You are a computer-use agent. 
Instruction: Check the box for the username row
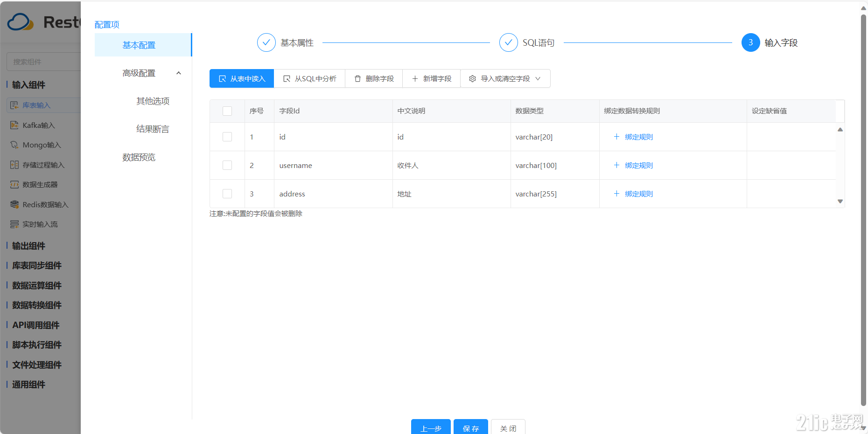(227, 165)
